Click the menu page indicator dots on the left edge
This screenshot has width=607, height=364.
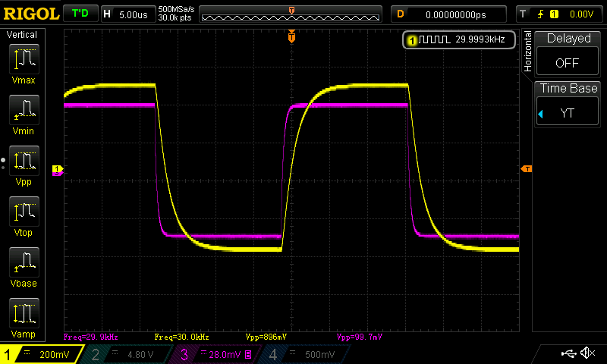click(3, 163)
